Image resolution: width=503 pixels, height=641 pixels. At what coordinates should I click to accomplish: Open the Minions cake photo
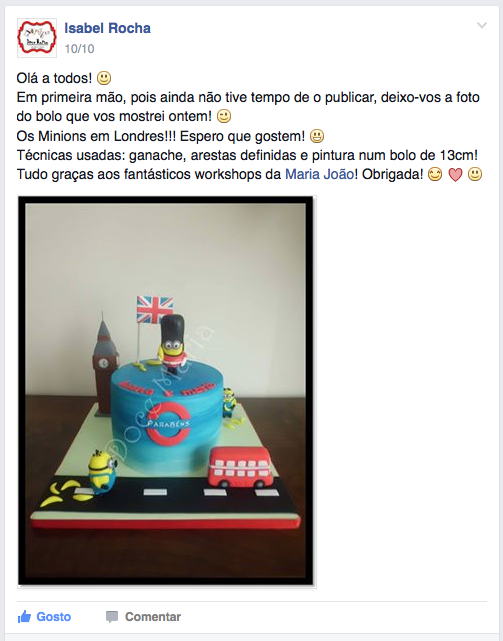[166, 391]
